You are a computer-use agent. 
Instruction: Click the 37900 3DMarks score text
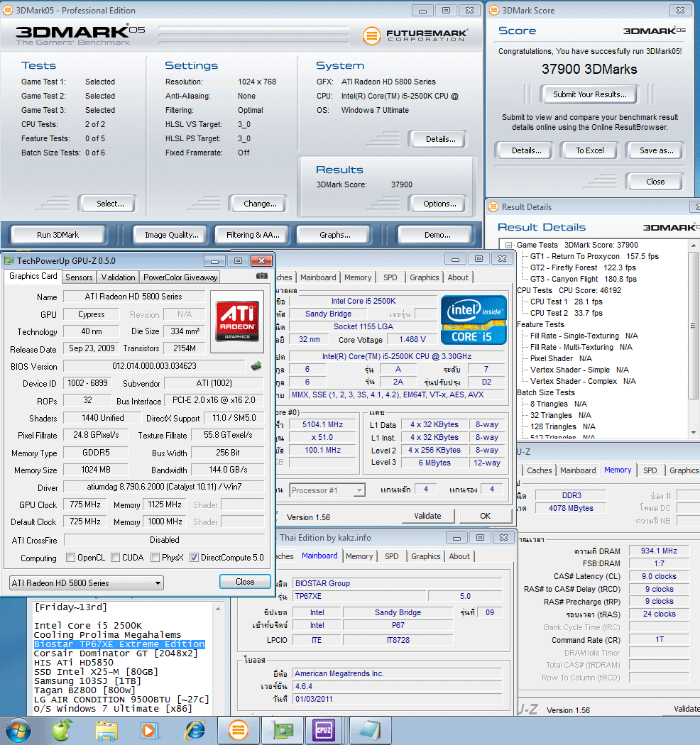tap(589, 70)
